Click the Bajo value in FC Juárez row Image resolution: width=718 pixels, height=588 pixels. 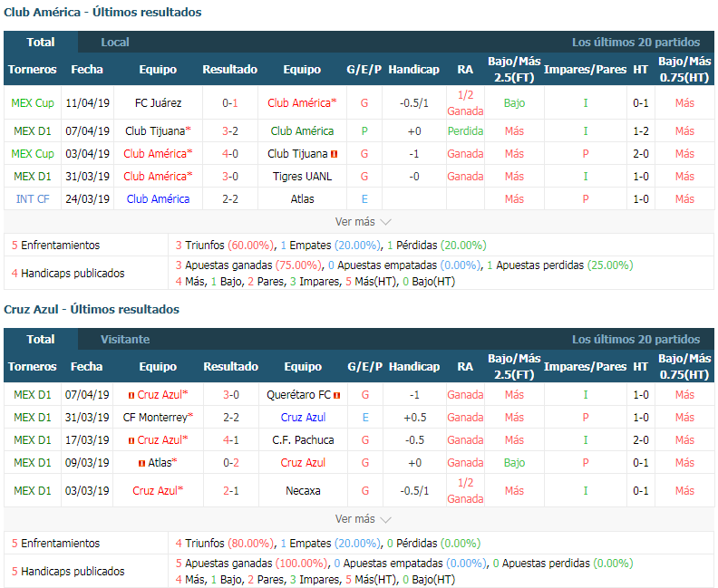[514, 103]
